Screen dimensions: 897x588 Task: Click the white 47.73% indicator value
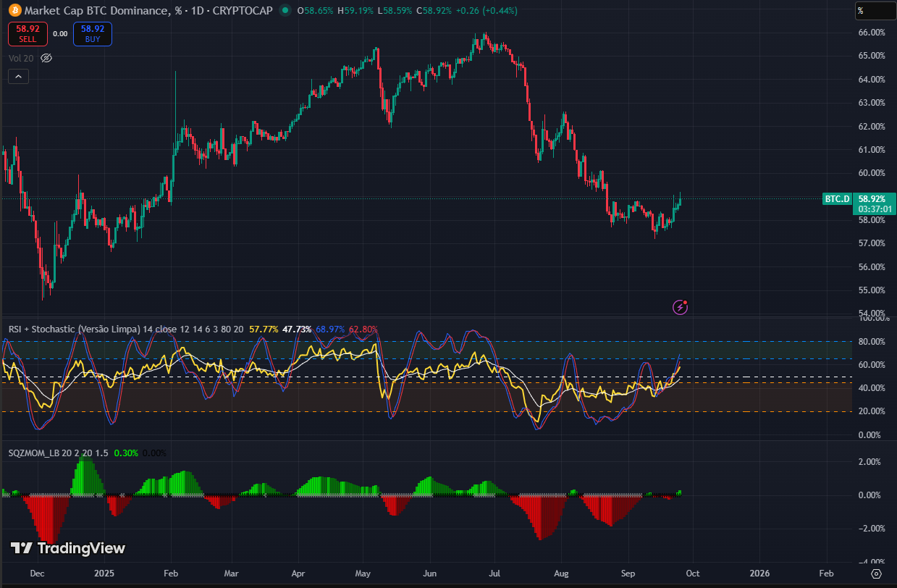[297, 329]
